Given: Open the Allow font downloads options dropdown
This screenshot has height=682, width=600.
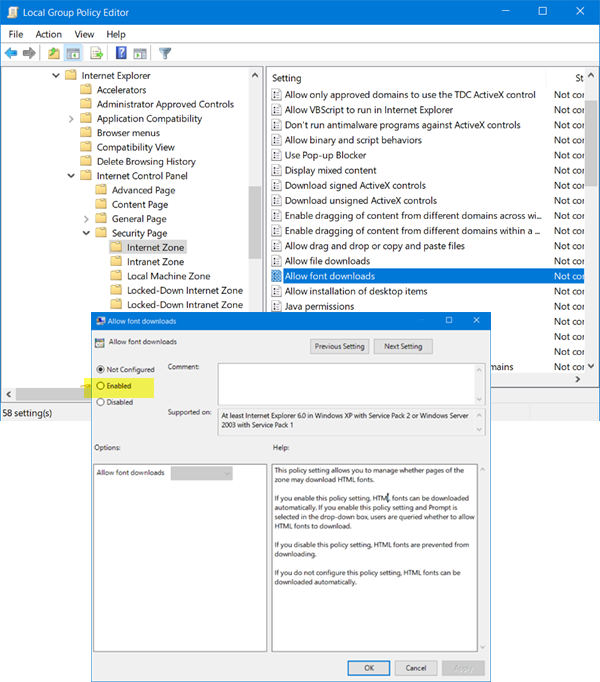Looking at the screenshot, I should tap(201, 473).
